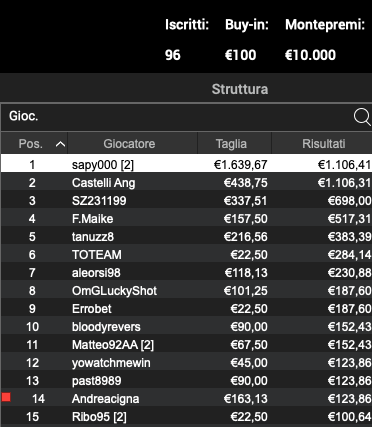Open the Struttura tab

(x=240, y=89)
